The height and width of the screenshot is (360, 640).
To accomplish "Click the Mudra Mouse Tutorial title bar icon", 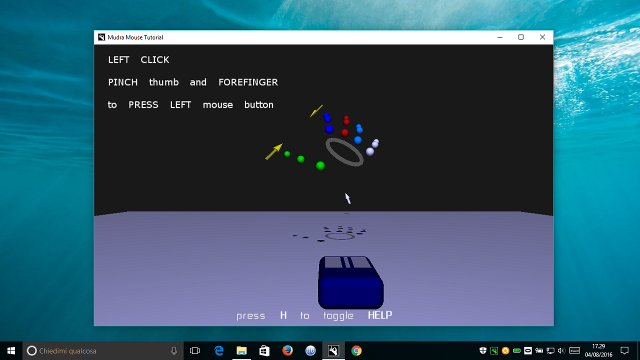I will [101, 37].
